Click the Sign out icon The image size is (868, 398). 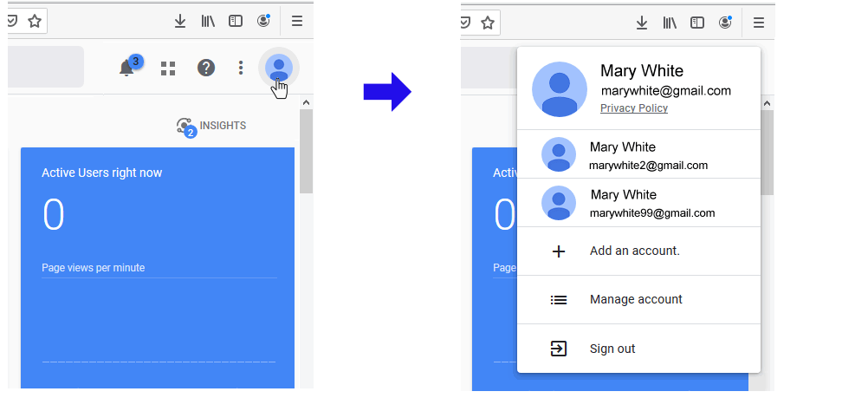click(x=559, y=349)
